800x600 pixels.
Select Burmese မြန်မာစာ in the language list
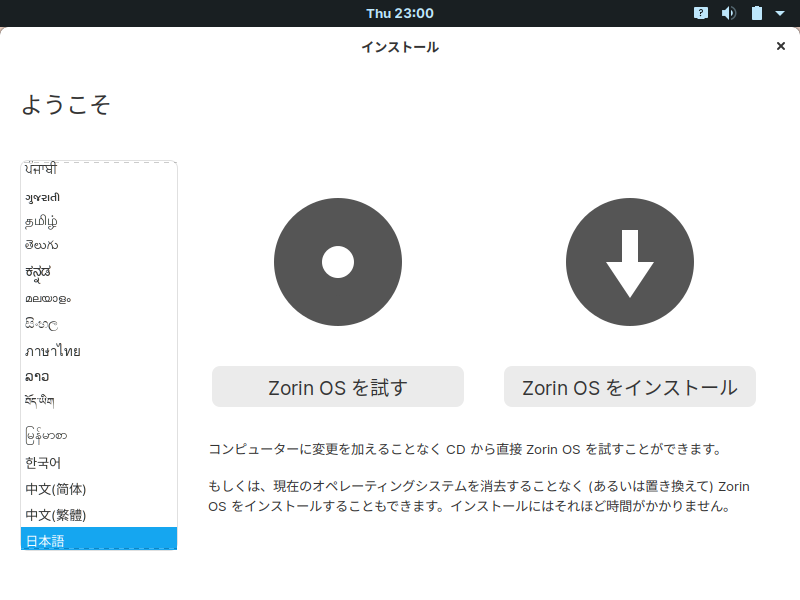99,435
